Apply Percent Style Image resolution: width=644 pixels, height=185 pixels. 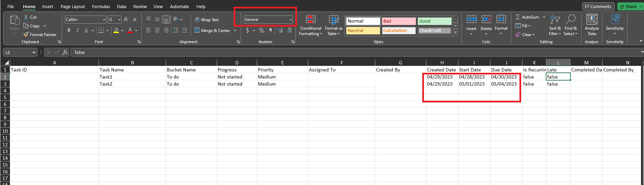262,30
